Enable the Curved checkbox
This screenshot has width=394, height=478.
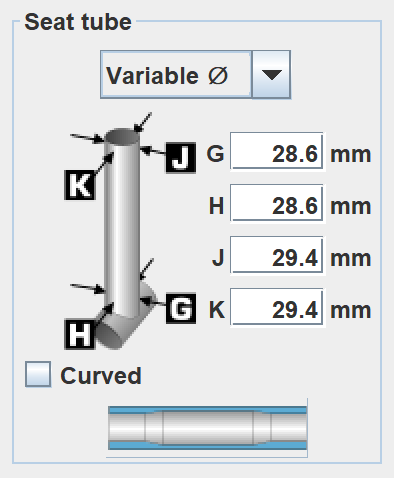click(x=38, y=374)
